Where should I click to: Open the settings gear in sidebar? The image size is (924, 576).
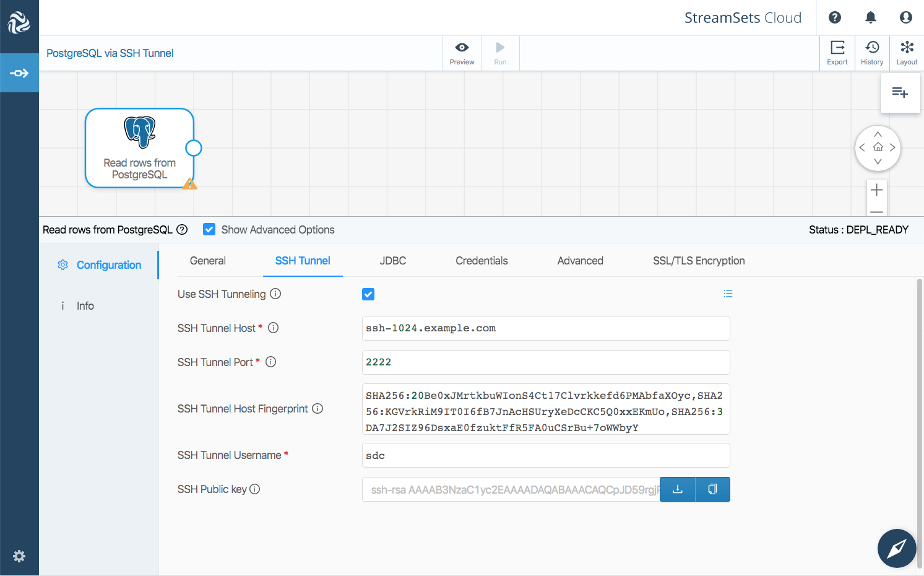(x=19, y=556)
